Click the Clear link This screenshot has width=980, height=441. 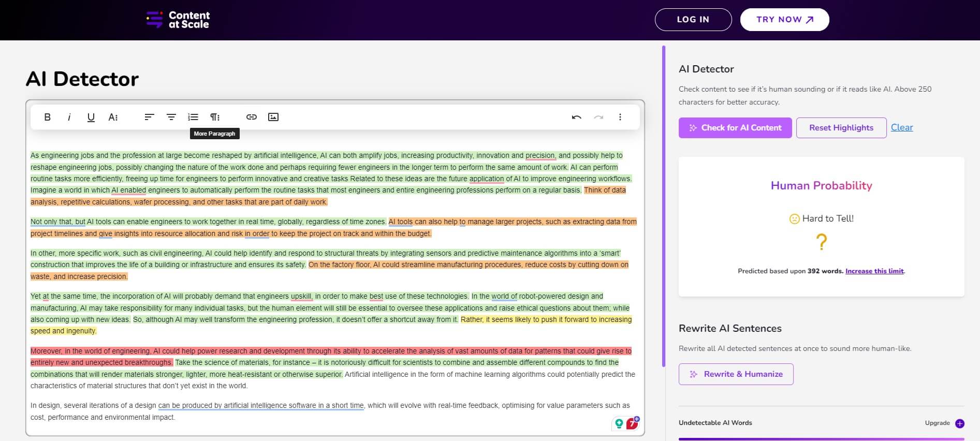point(901,127)
